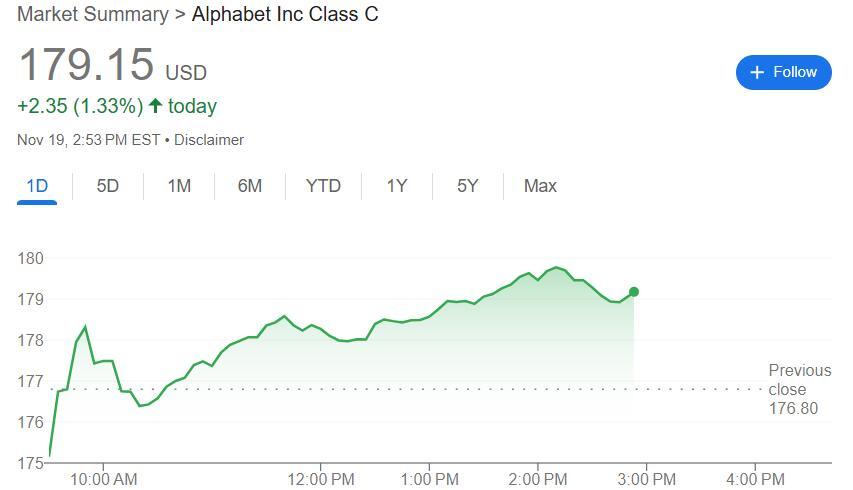Switch to the 1M range tab
853x490 pixels.
point(179,186)
